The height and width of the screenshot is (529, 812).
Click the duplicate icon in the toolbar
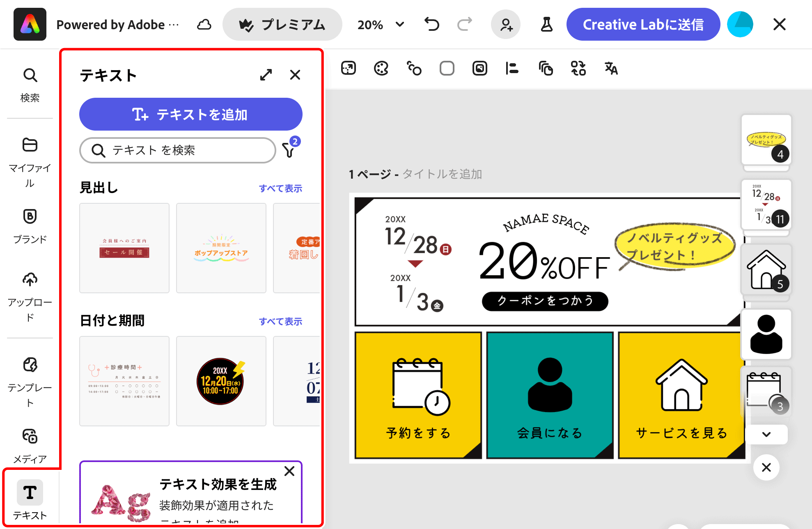(545, 68)
